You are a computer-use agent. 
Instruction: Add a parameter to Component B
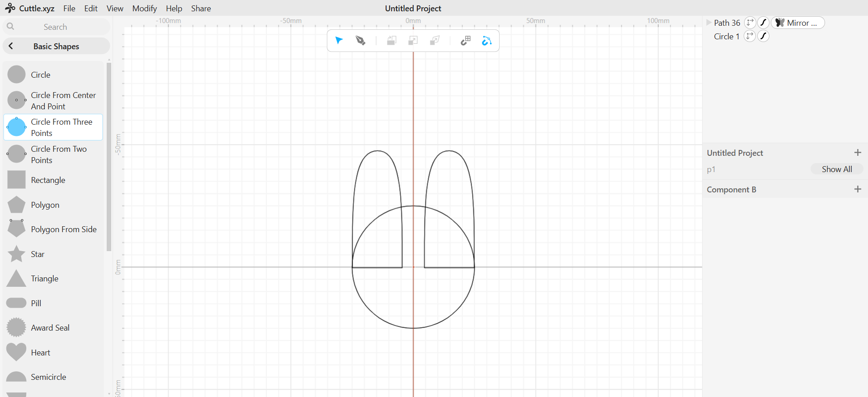858,189
